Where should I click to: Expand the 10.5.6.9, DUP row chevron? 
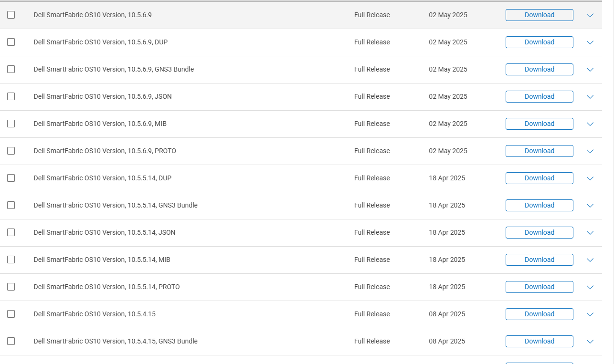(x=590, y=42)
